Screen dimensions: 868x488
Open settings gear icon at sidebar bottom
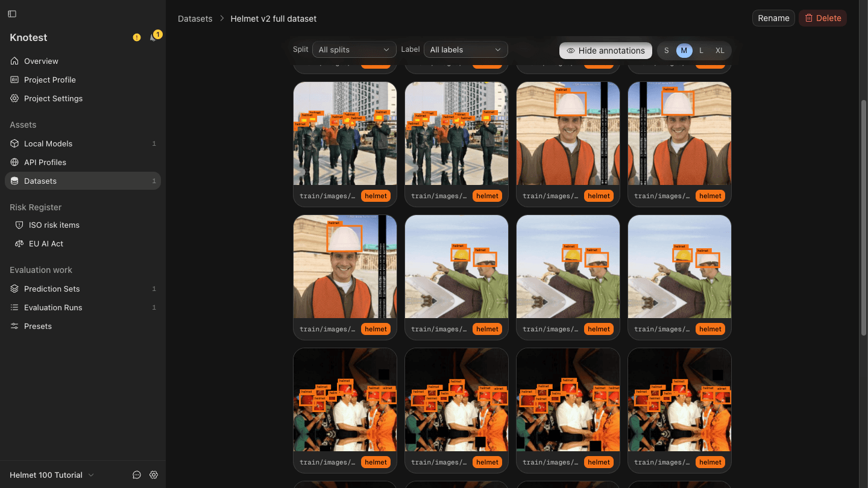[154, 475]
